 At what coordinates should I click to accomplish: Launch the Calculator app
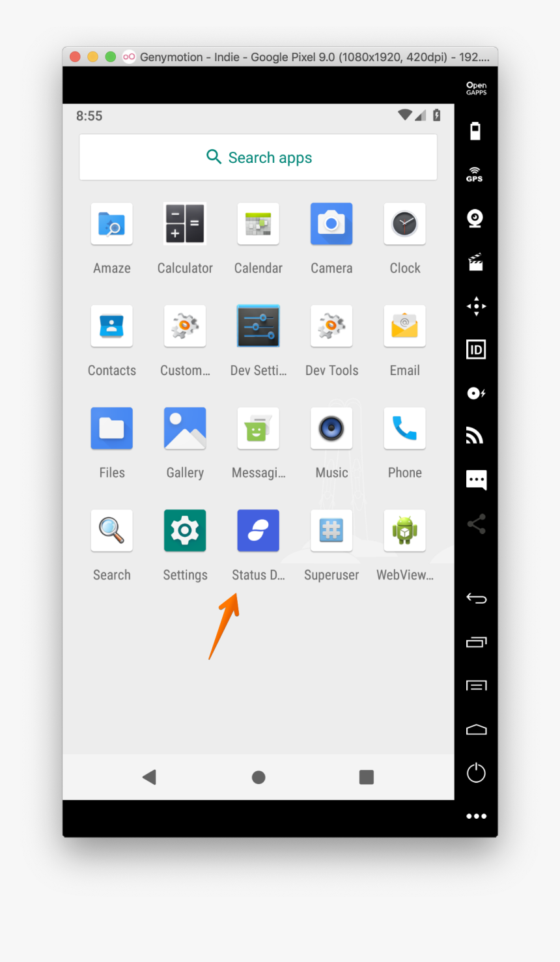pyautogui.click(x=185, y=224)
